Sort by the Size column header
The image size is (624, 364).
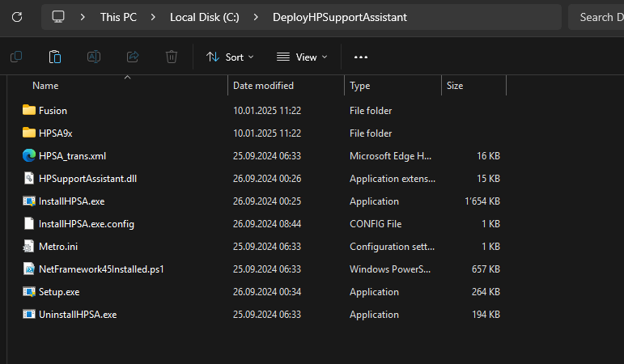(x=455, y=86)
